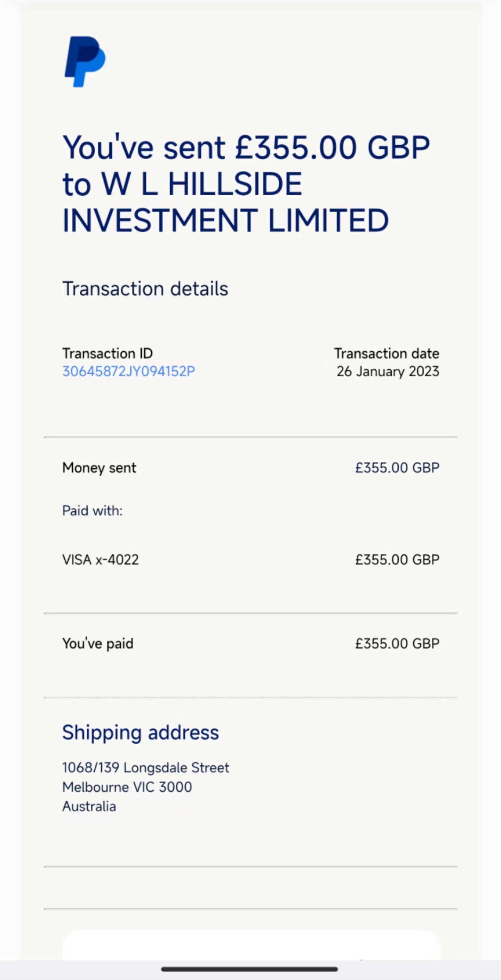Select the Australia country line
This screenshot has width=501, height=980.
[x=89, y=807]
